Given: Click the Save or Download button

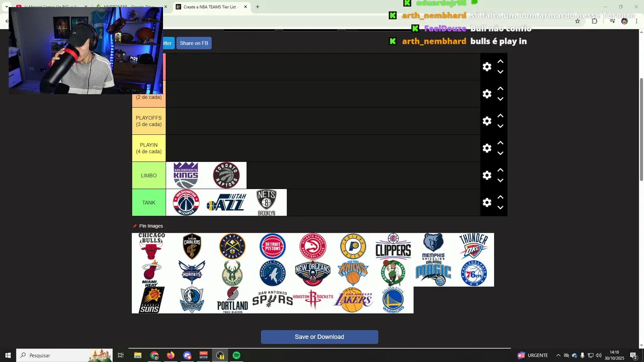Looking at the screenshot, I should point(319,337).
